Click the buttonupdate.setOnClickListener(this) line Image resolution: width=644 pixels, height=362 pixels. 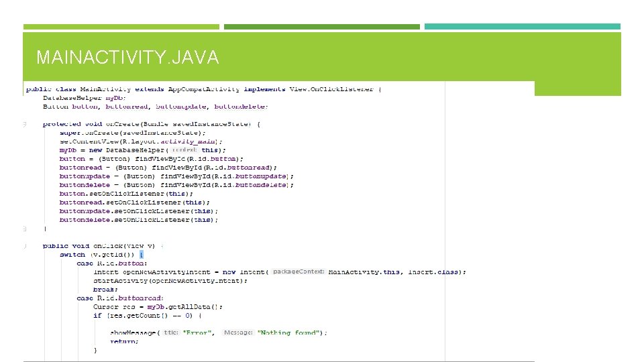point(138,211)
